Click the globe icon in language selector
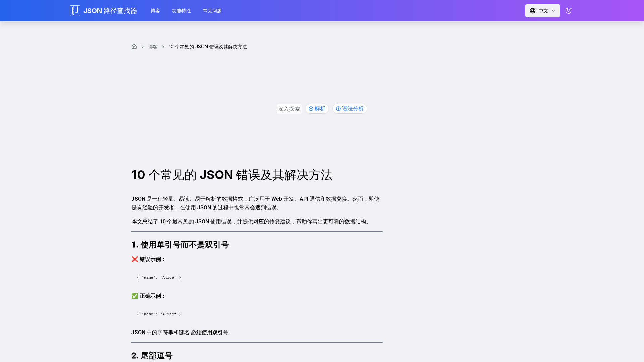The height and width of the screenshot is (362, 644). [x=533, y=11]
